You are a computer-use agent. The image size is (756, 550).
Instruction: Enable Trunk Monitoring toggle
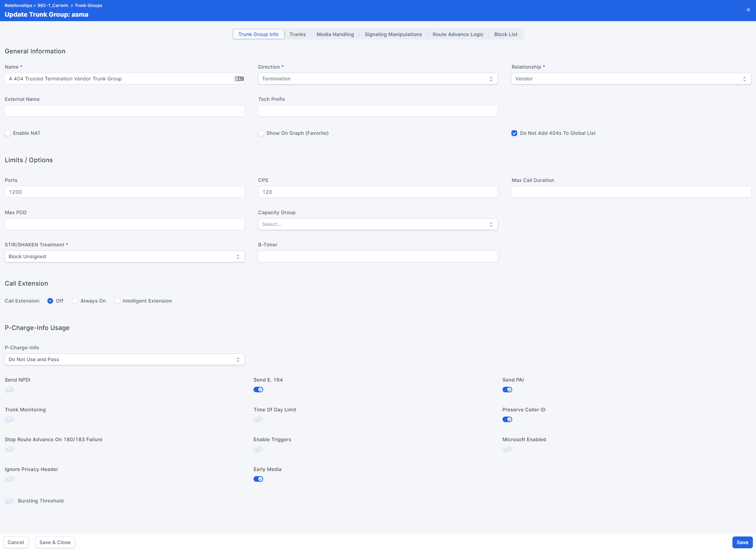(10, 419)
